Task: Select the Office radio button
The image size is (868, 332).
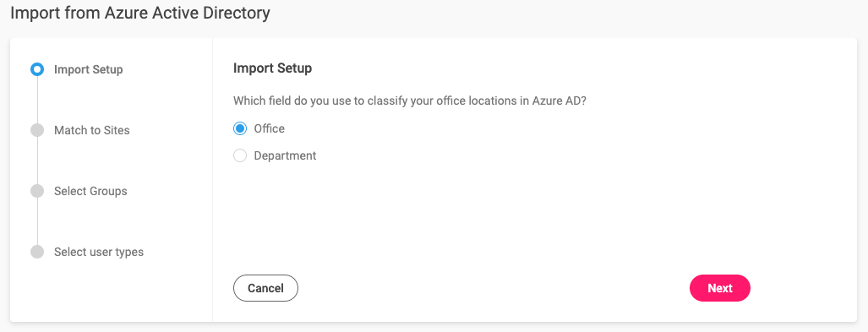Action: point(240,128)
